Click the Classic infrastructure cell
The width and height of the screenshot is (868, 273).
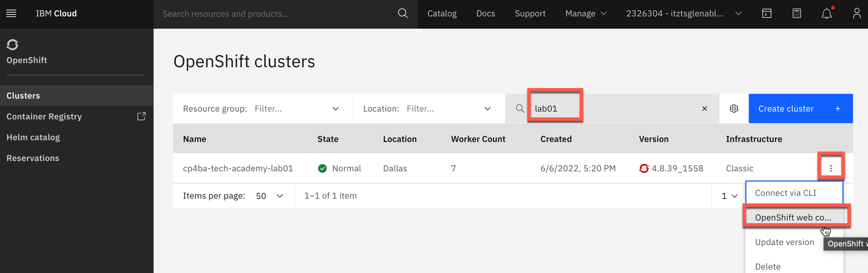740,168
